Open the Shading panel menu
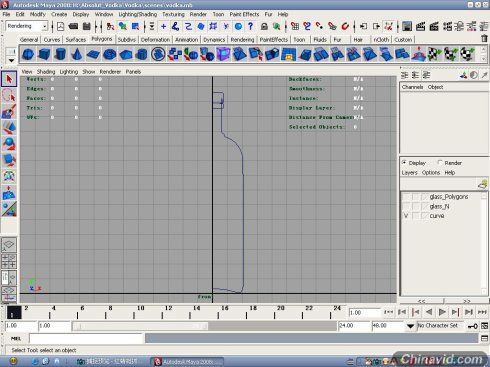The width and height of the screenshot is (490, 367). click(x=46, y=72)
